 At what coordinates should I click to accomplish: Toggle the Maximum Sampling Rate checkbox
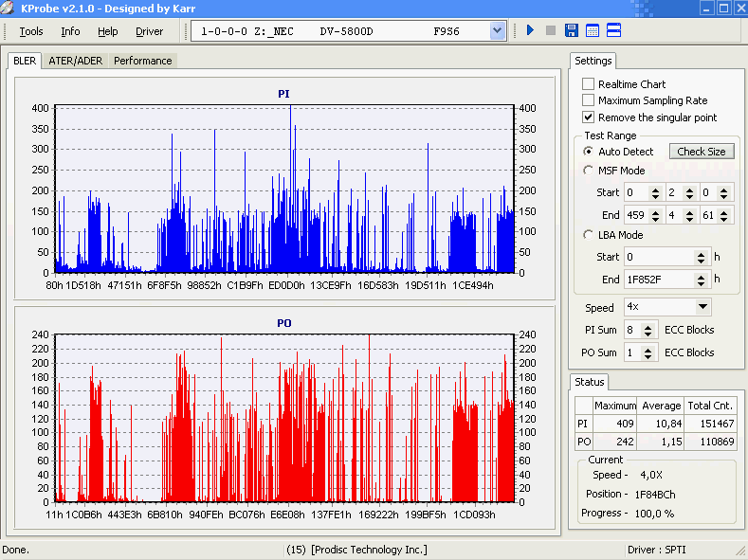pos(589,100)
